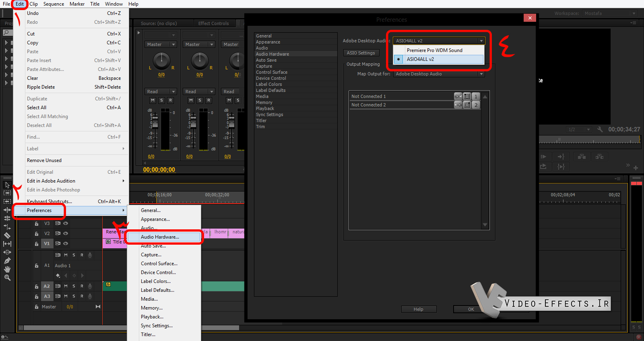Toggle V1 track output eye

(66, 243)
